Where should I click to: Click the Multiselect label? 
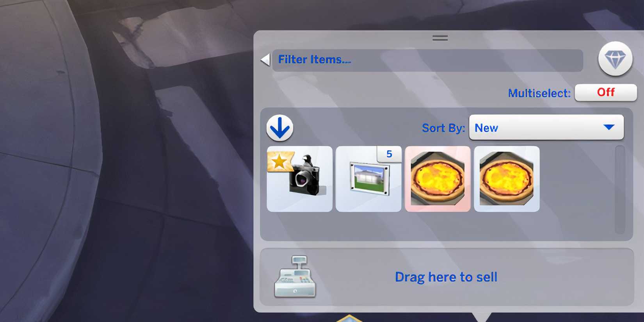pos(539,93)
